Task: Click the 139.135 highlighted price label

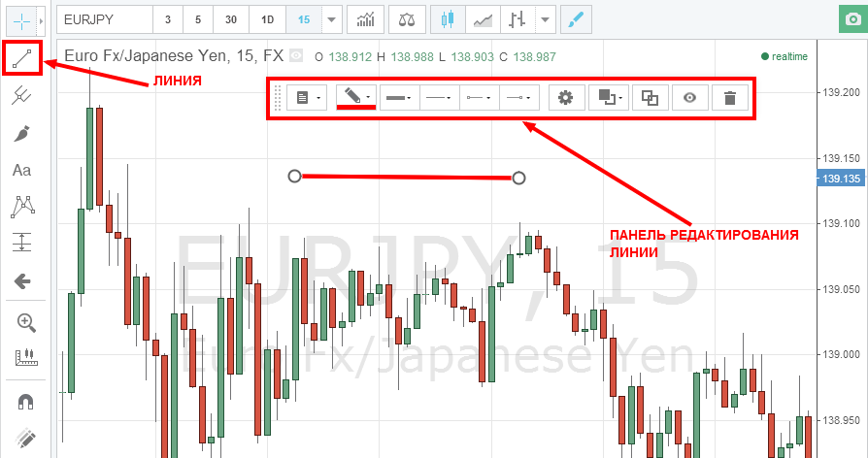Action: (x=841, y=179)
